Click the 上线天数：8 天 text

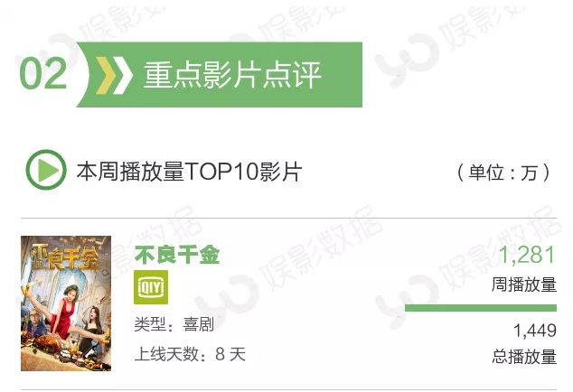click(x=190, y=354)
